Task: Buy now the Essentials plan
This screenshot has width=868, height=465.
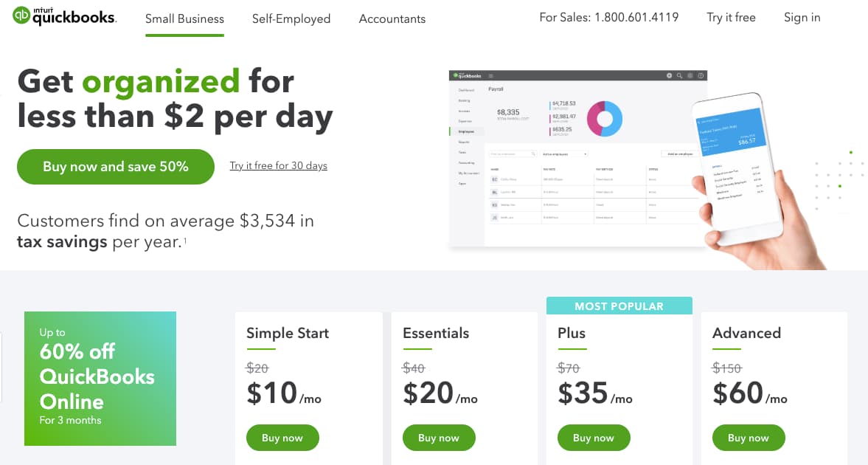Action: [439, 438]
